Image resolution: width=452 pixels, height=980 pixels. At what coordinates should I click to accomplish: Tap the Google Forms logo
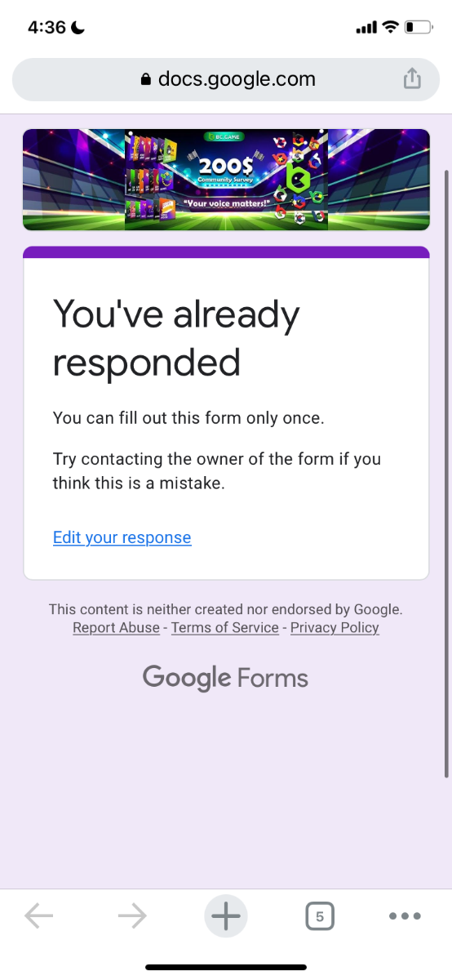click(226, 678)
